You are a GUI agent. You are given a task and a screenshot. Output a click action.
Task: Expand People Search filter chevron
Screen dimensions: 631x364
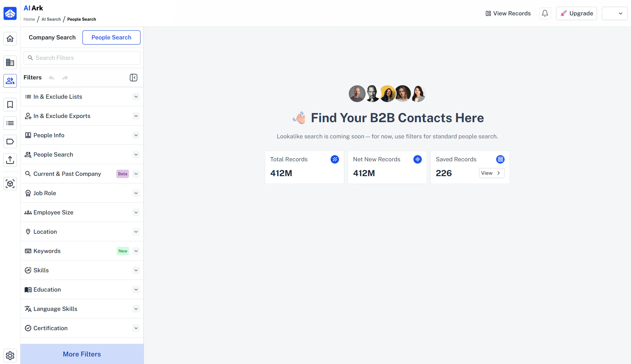click(x=136, y=155)
